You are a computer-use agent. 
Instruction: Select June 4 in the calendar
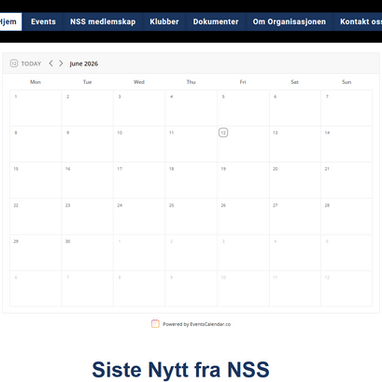click(191, 108)
